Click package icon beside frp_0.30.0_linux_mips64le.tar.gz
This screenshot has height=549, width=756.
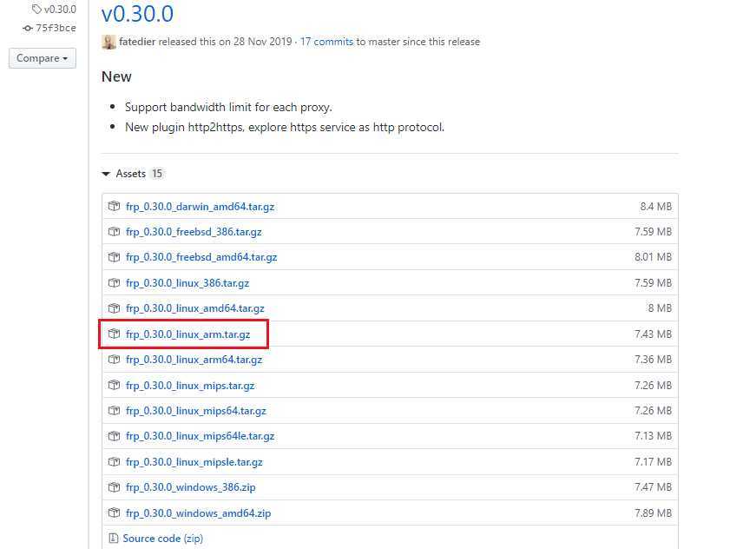(114, 436)
